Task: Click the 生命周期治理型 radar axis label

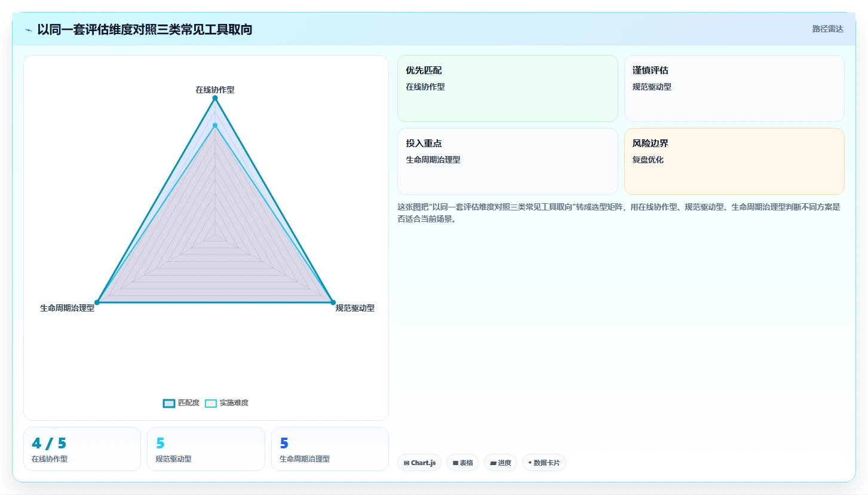Action: [68, 308]
